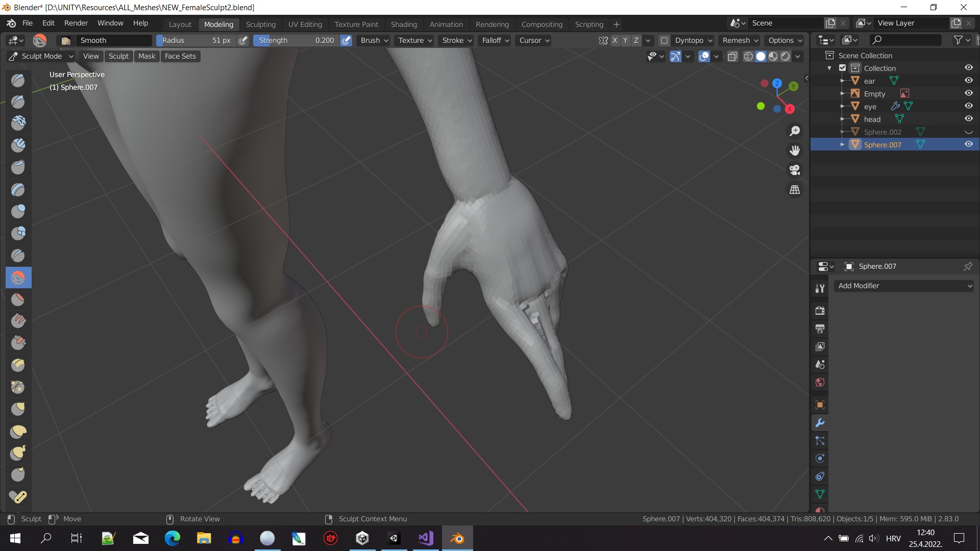
Task: Show the hidden Sphere.002 object
Action: [969, 132]
